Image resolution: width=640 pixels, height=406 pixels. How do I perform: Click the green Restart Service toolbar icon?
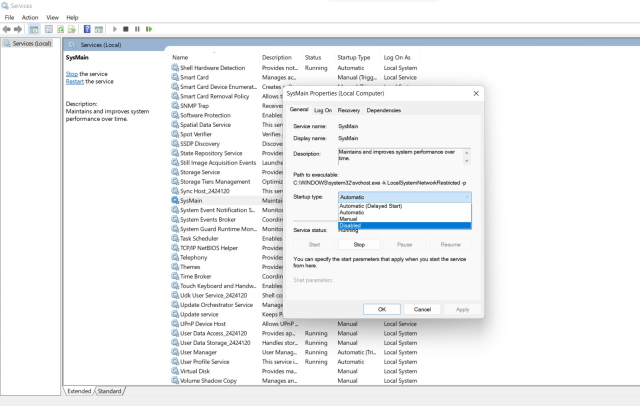click(x=149, y=29)
